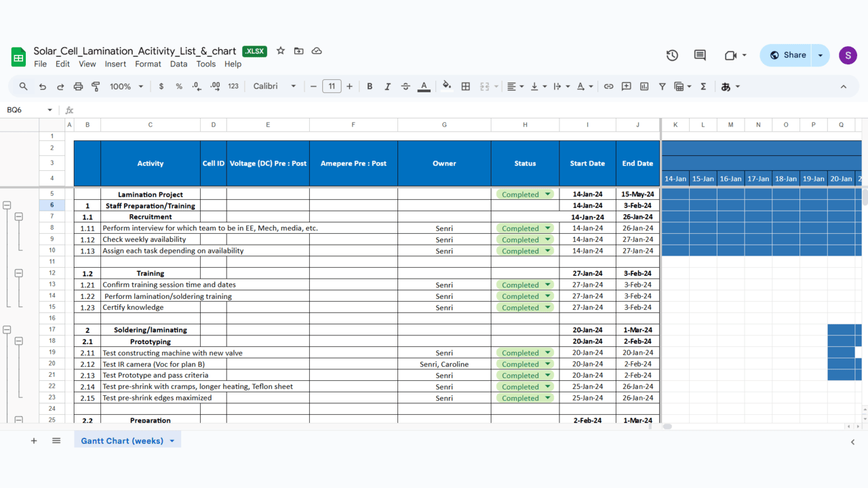This screenshot has height=488, width=868.
Task: Click the Share button
Action: tap(787, 56)
